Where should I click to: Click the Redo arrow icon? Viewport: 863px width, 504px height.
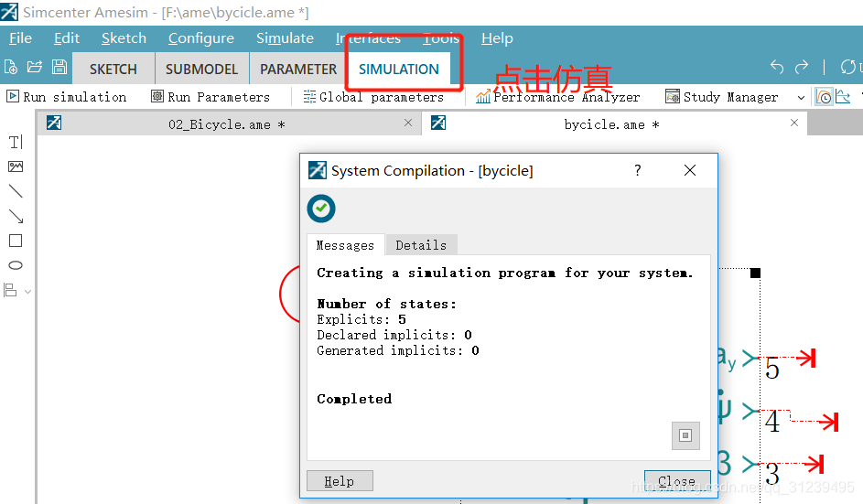coord(802,67)
